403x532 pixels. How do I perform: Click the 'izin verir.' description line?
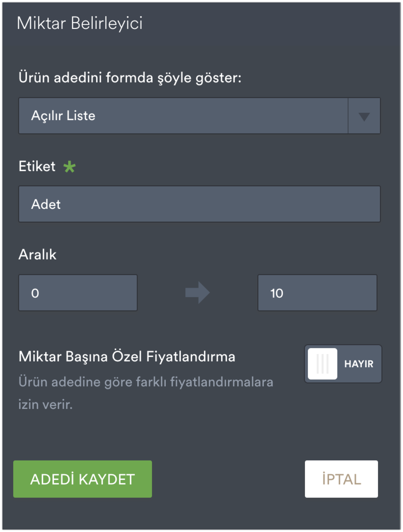pyautogui.click(x=46, y=405)
